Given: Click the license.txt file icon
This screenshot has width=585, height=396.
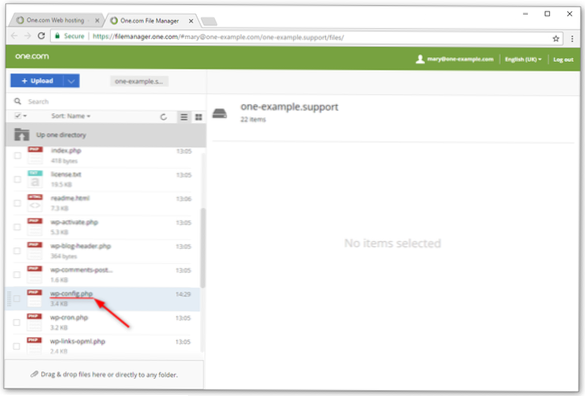Looking at the screenshot, I should coord(35,179).
